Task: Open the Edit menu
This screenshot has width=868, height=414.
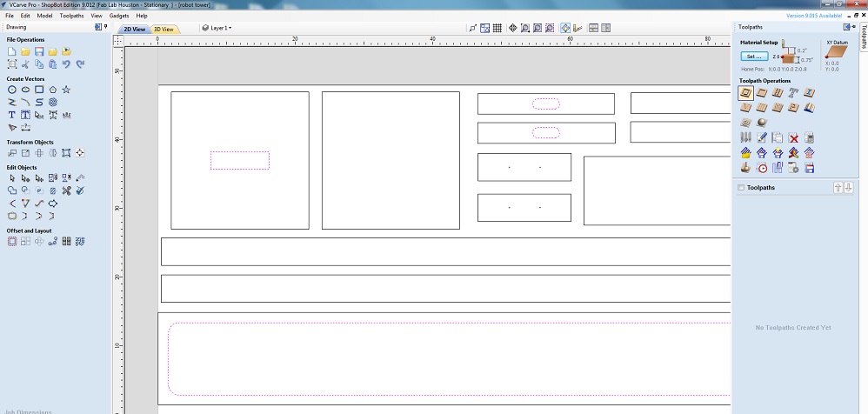Action: click(25, 16)
